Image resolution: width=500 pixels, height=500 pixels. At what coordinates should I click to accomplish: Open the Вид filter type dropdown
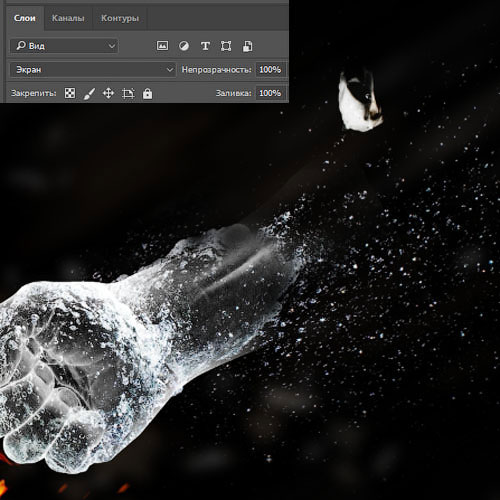pyautogui.click(x=64, y=46)
